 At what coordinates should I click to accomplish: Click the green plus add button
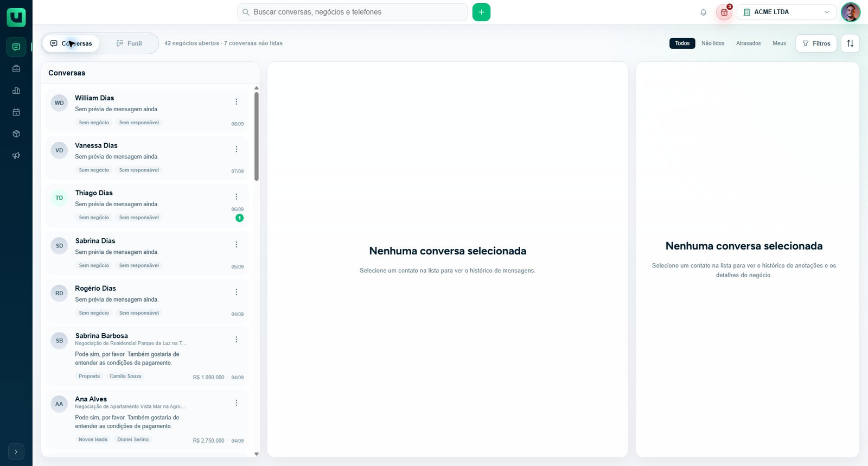point(481,12)
